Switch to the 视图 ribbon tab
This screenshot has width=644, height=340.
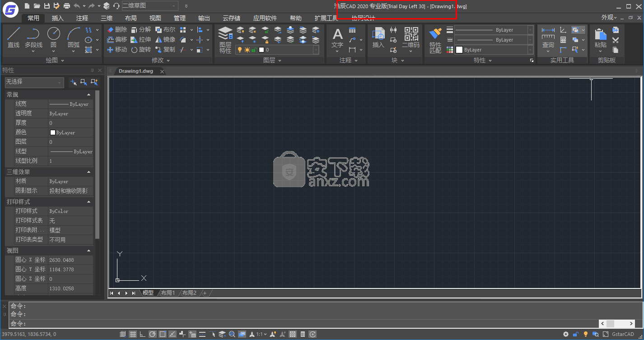click(155, 18)
